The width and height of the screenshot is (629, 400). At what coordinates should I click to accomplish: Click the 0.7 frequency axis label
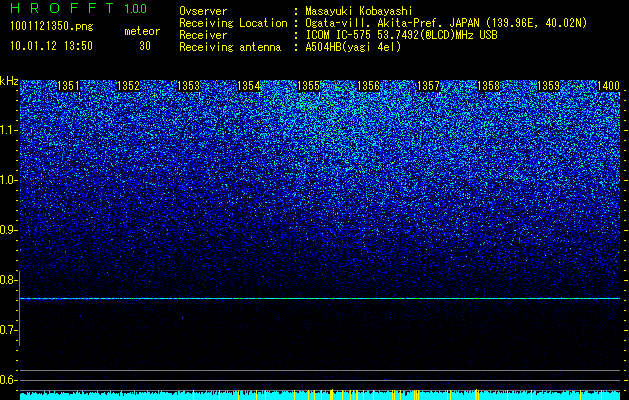click(x=8, y=330)
